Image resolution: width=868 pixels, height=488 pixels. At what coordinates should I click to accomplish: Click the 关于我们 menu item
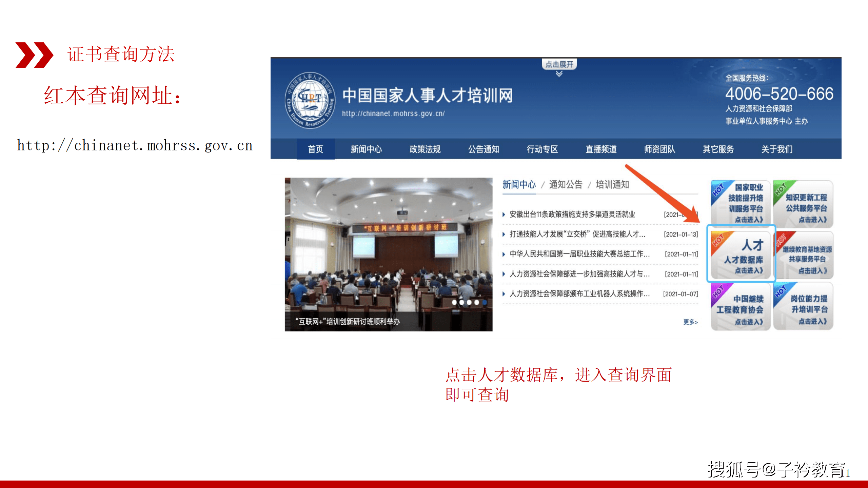[777, 149]
